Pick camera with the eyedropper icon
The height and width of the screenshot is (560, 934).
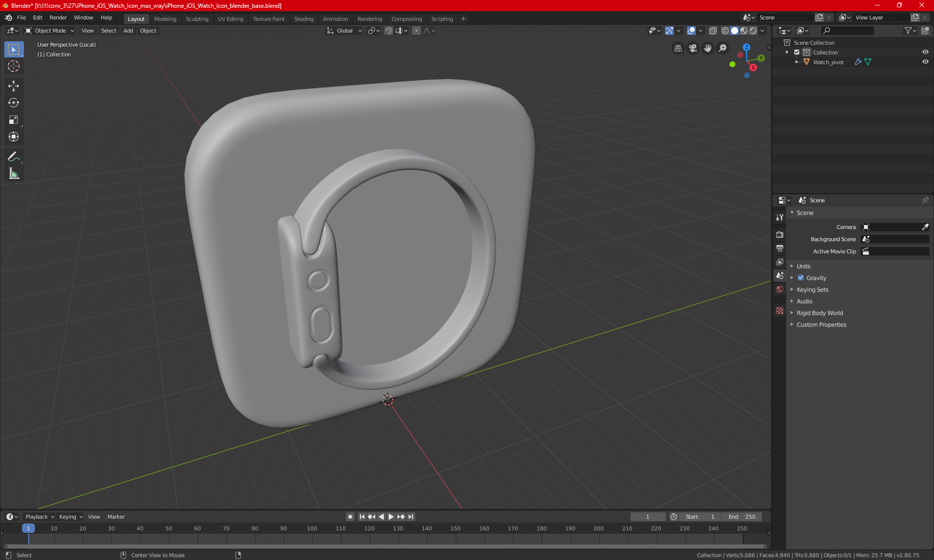point(925,227)
